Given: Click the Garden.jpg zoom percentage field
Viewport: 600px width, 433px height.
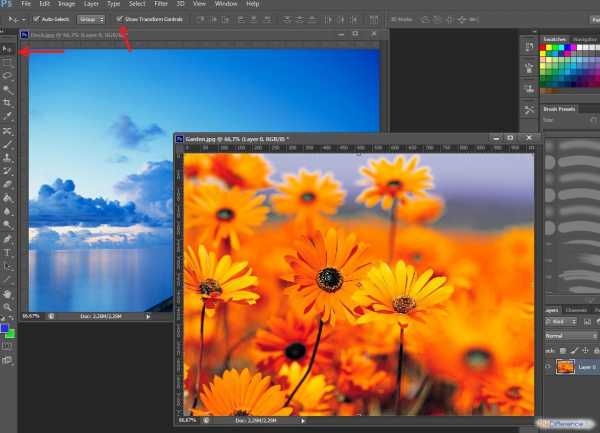Looking at the screenshot, I should 188,420.
